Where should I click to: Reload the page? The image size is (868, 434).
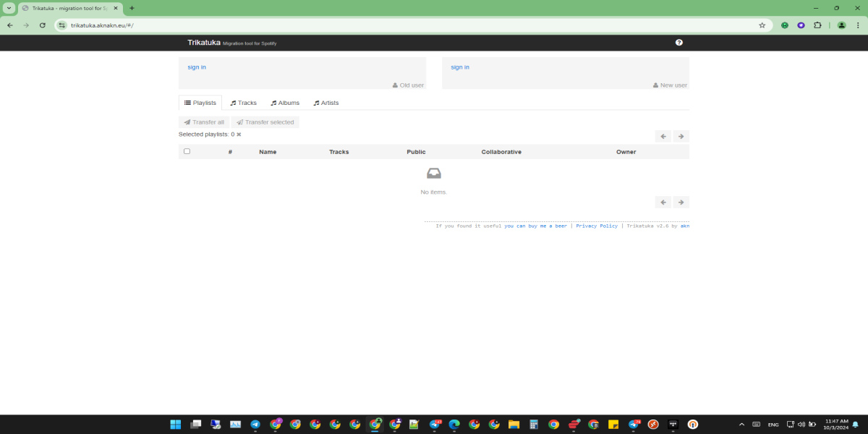[x=43, y=25]
